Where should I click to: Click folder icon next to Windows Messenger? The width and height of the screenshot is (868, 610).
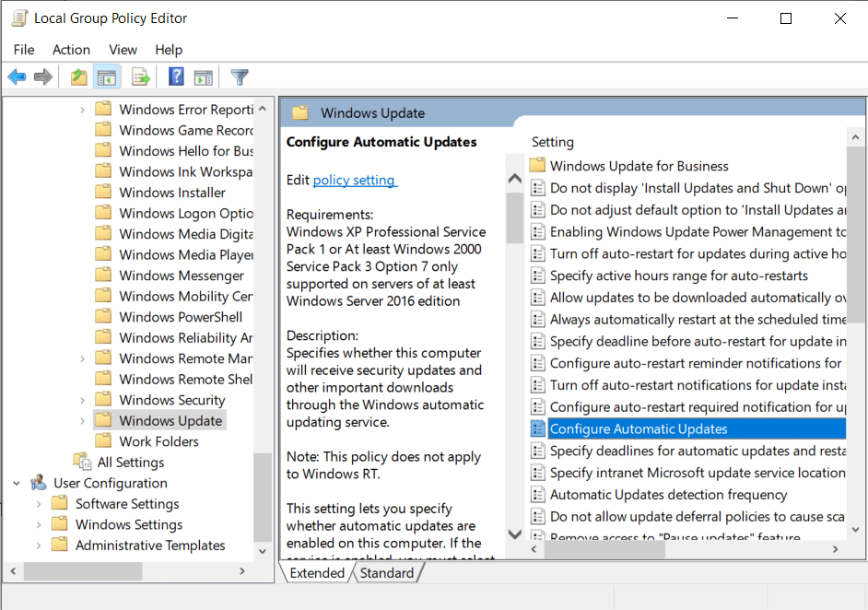(x=103, y=275)
